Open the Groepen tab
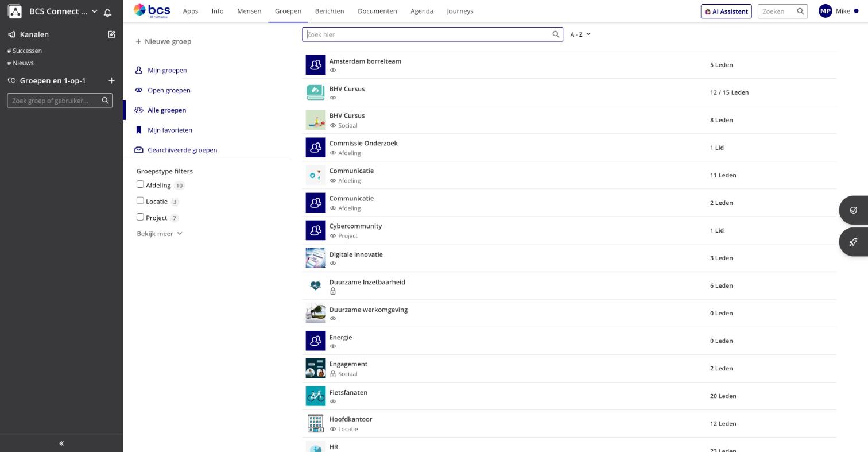 pyautogui.click(x=288, y=11)
